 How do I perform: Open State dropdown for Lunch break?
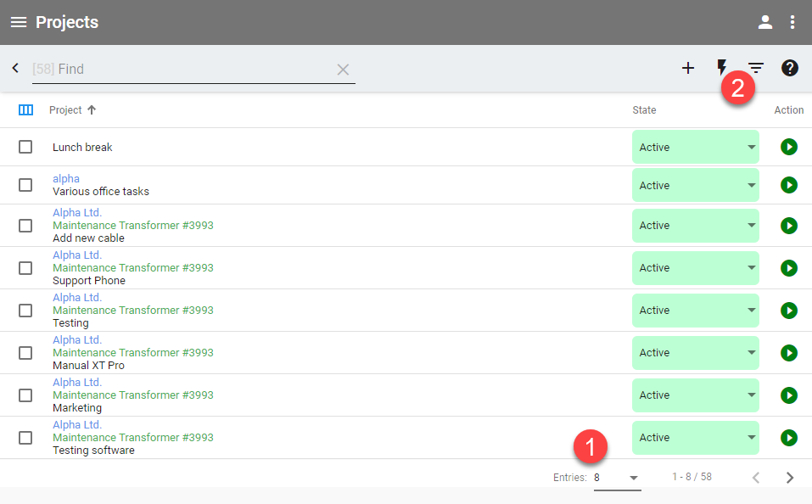695,147
